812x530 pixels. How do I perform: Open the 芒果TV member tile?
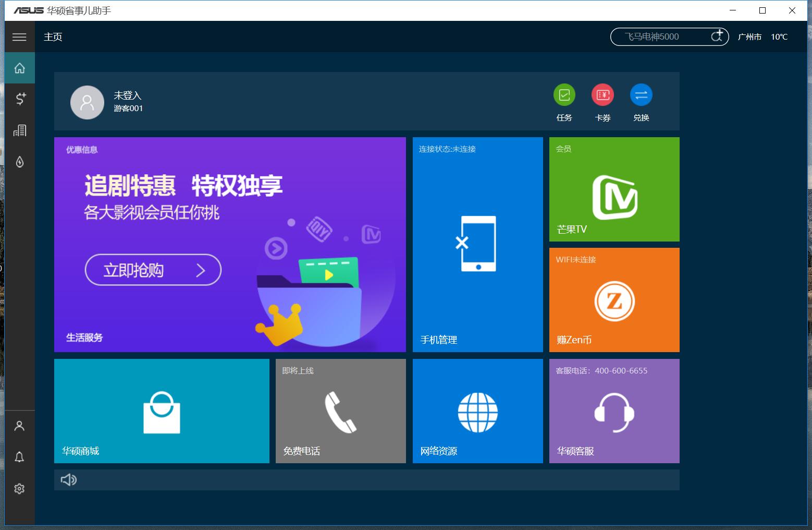(x=614, y=189)
